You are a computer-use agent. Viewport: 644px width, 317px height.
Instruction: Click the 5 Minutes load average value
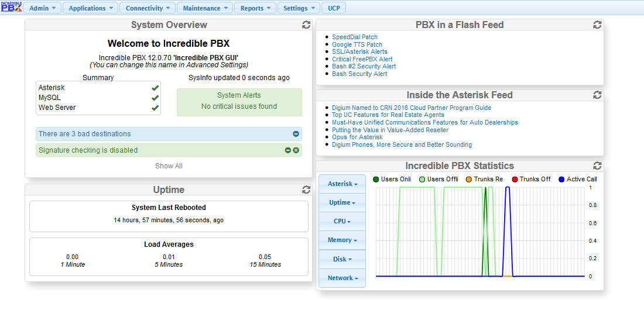169,257
